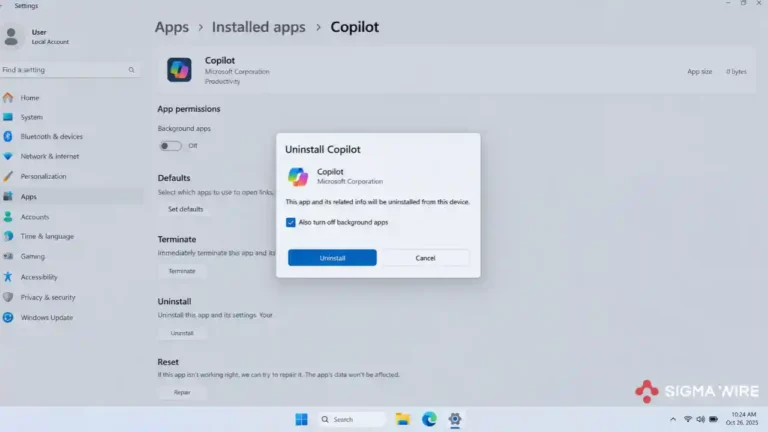The image size is (768, 432).
Task: Click the App size 0 bytes value
Action: point(736,72)
